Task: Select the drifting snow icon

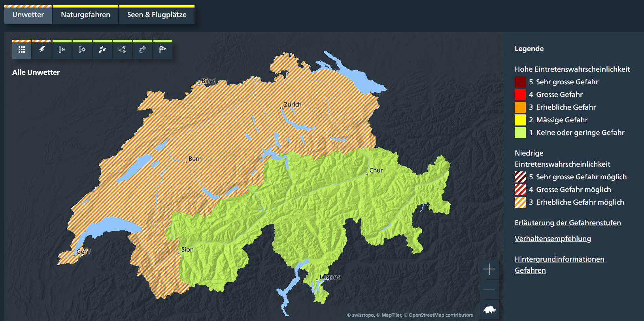Action: [x=143, y=50]
